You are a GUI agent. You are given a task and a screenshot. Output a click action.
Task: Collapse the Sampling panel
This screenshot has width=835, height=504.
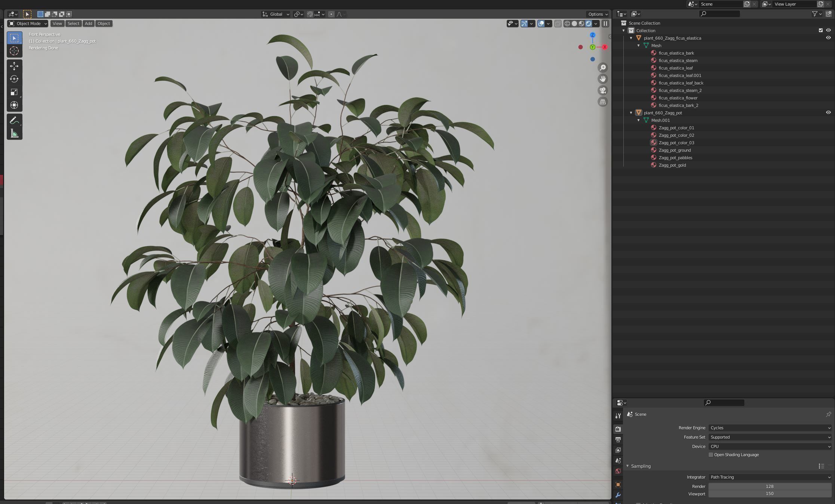tap(628, 466)
